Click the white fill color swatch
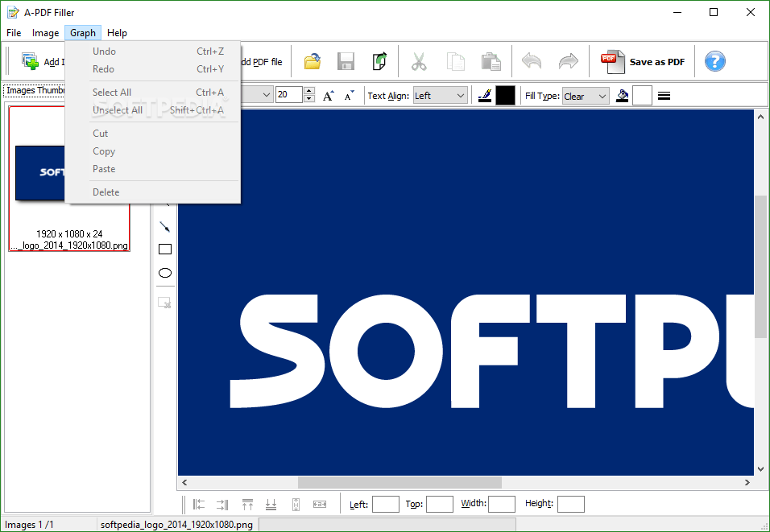Screen dimensions: 770x532 [642, 96]
